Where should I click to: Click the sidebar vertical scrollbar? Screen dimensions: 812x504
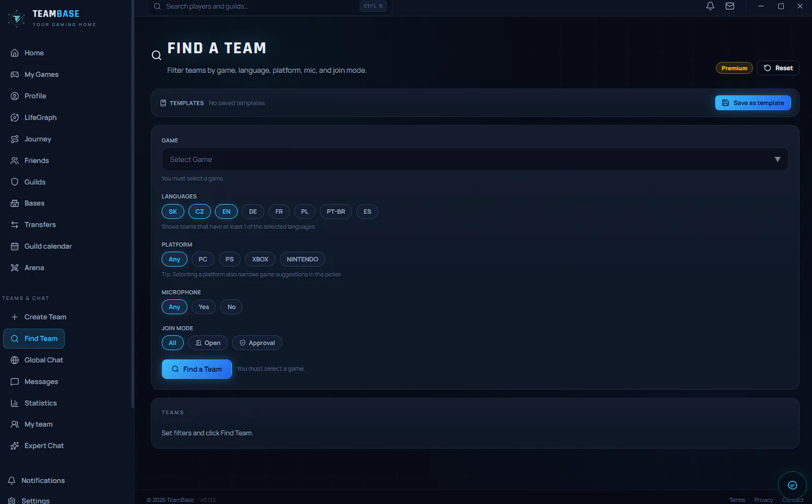132,203
